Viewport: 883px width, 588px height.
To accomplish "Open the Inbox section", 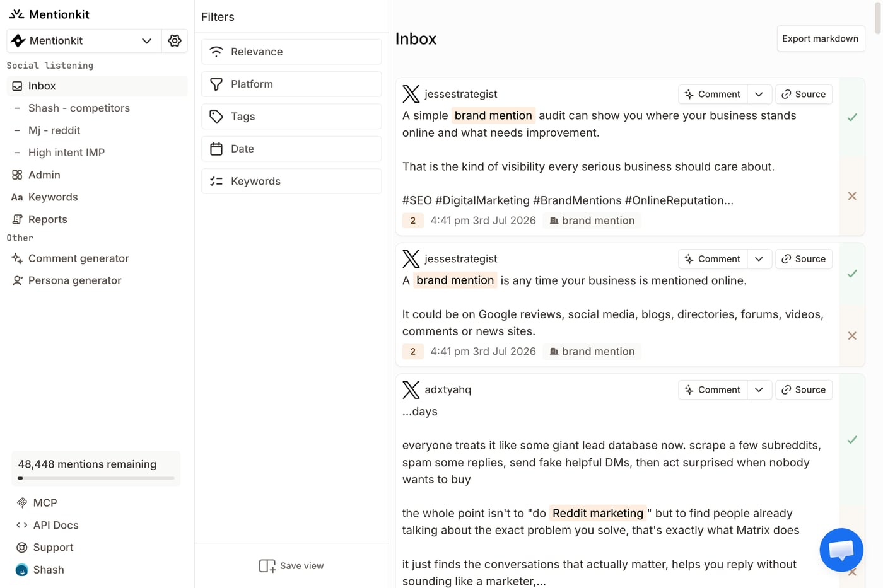I will coord(97,86).
